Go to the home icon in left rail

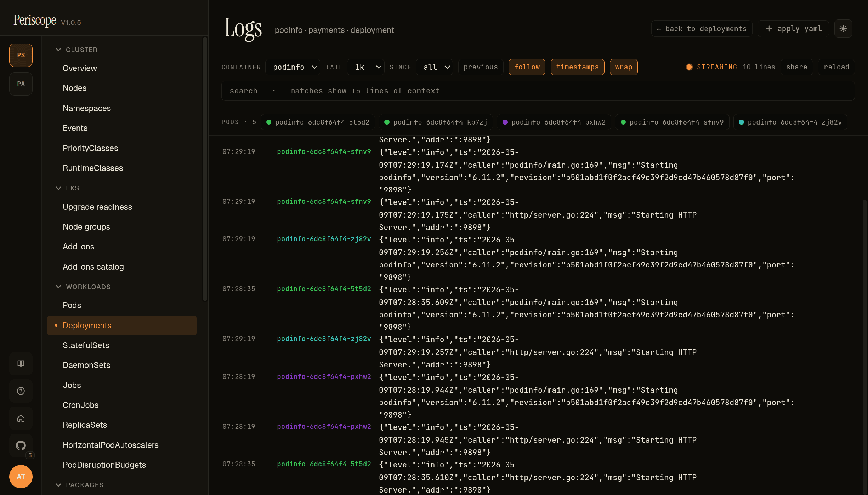tap(21, 419)
